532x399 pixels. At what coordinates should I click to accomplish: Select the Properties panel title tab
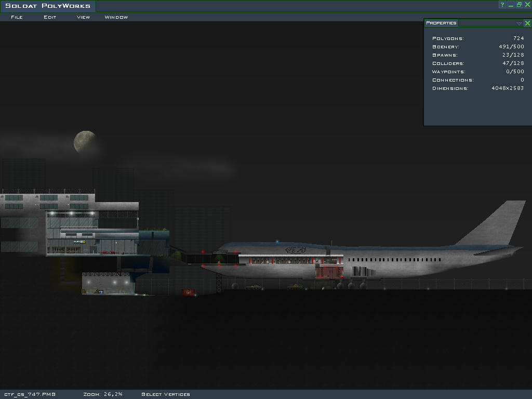(441, 23)
